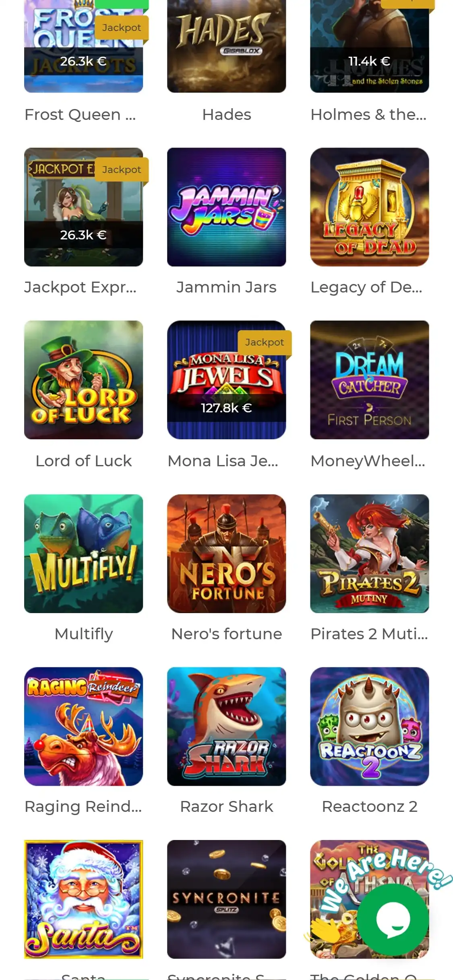Open the green live chat bubble
The width and height of the screenshot is (453, 980).
click(x=393, y=920)
